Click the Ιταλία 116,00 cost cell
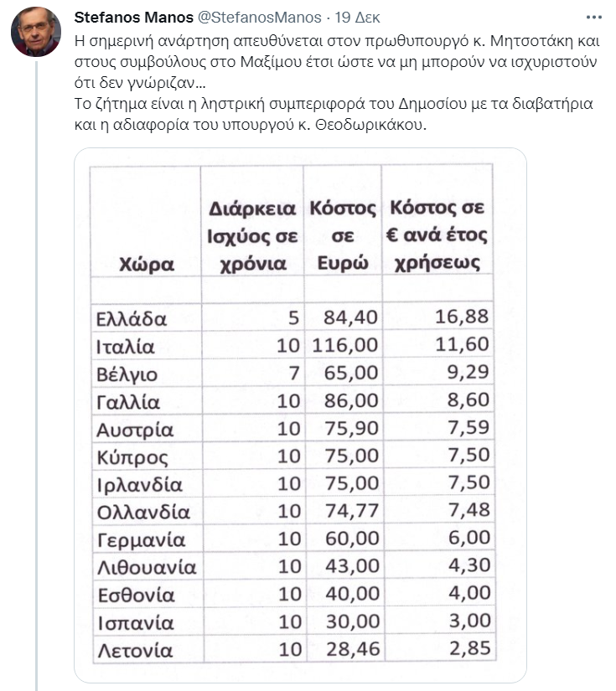Screen dimensions: 616x691 coord(344,344)
